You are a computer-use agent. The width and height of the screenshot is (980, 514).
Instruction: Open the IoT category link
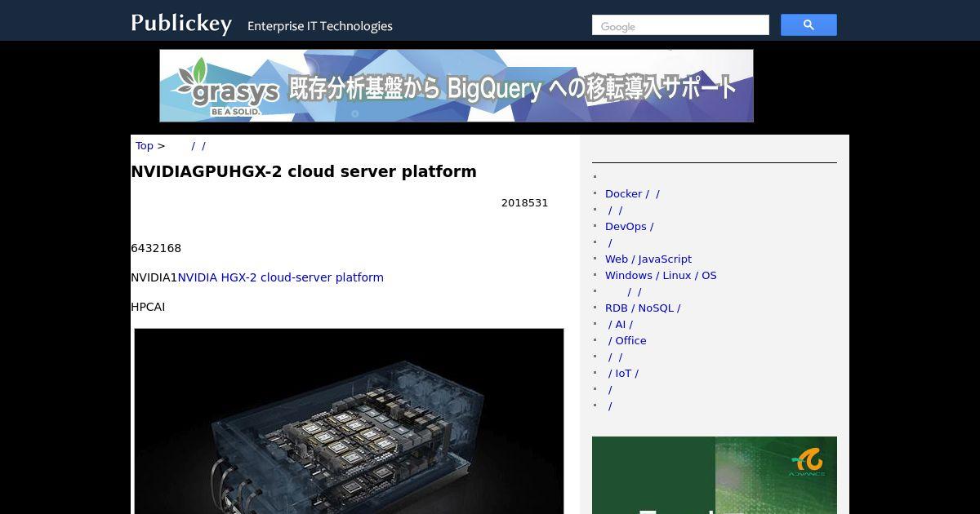(x=623, y=374)
